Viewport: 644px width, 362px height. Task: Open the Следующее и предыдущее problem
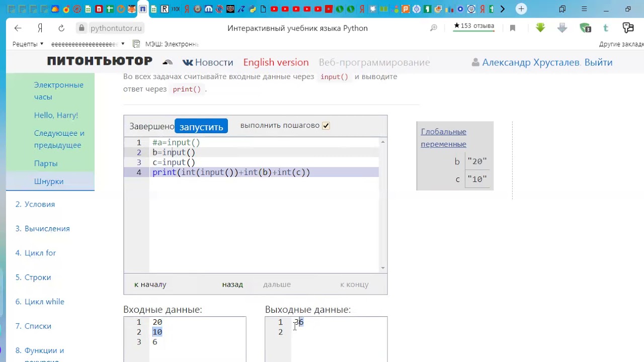[59, 139]
